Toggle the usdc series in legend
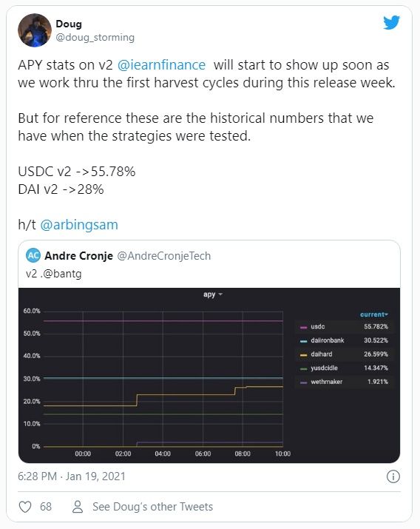This screenshot has height=529, width=420. (x=317, y=326)
